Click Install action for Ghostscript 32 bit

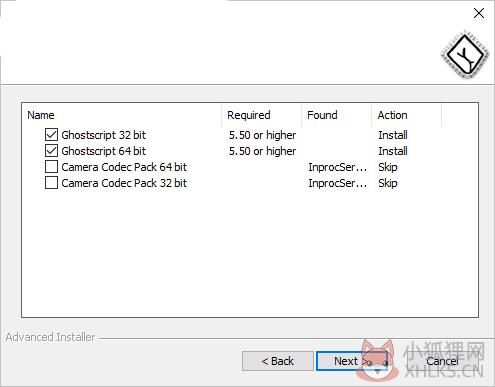(x=393, y=135)
